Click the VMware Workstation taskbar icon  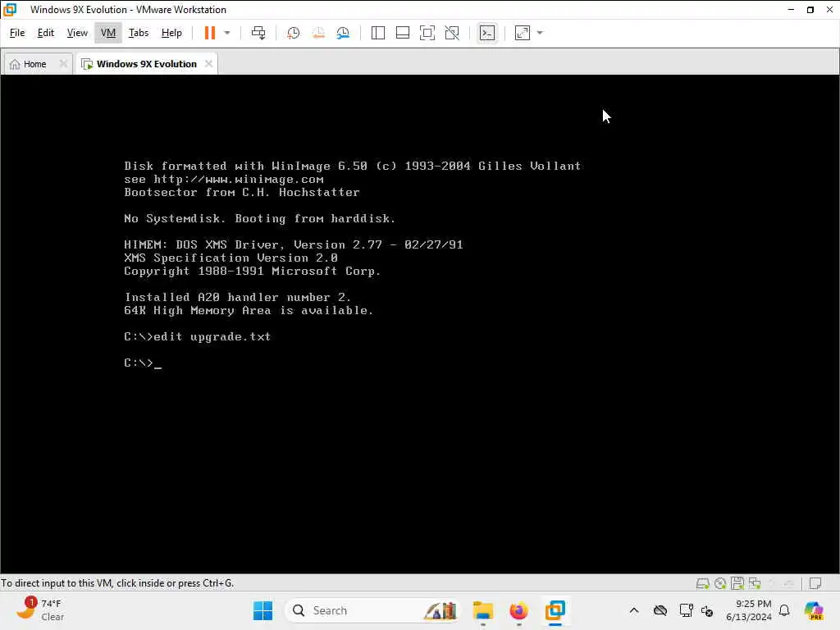point(555,610)
